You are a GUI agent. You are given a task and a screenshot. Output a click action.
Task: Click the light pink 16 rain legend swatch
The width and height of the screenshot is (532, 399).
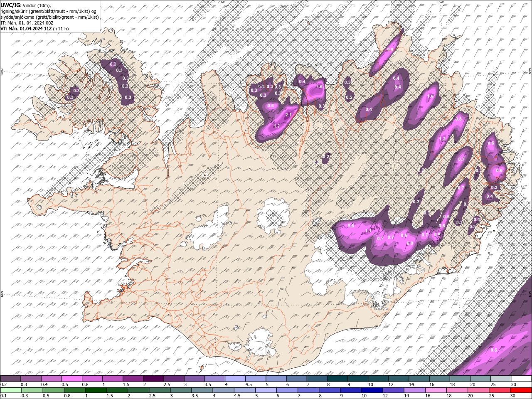pyautogui.click(x=436, y=390)
